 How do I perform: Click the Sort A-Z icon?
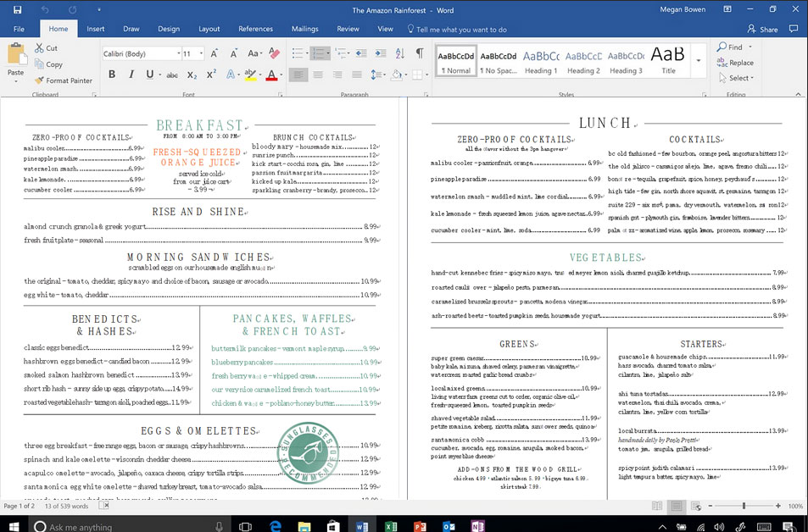[400, 53]
